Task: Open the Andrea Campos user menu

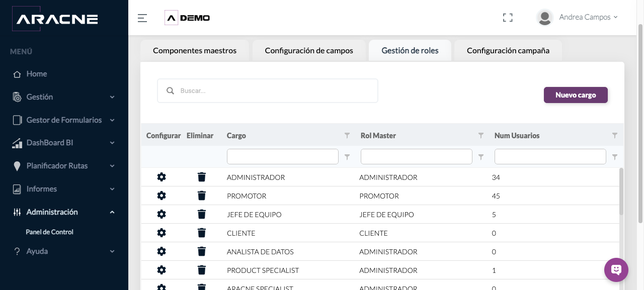Action: (x=588, y=17)
